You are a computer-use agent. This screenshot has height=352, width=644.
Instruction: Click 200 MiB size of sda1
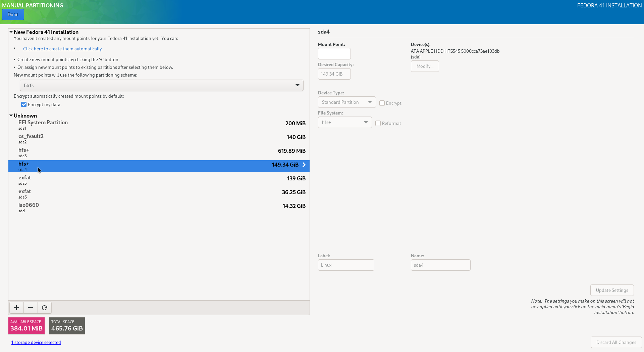coord(296,123)
